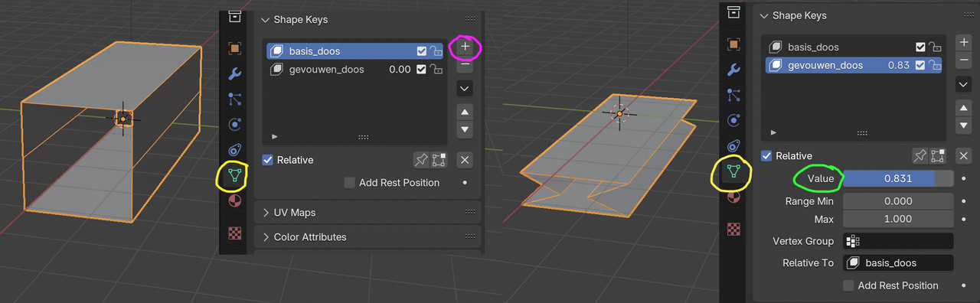This screenshot has width=980, height=303.
Task: Toggle pin shape key in Value slider panel
Action: click(x=920, y=155)
